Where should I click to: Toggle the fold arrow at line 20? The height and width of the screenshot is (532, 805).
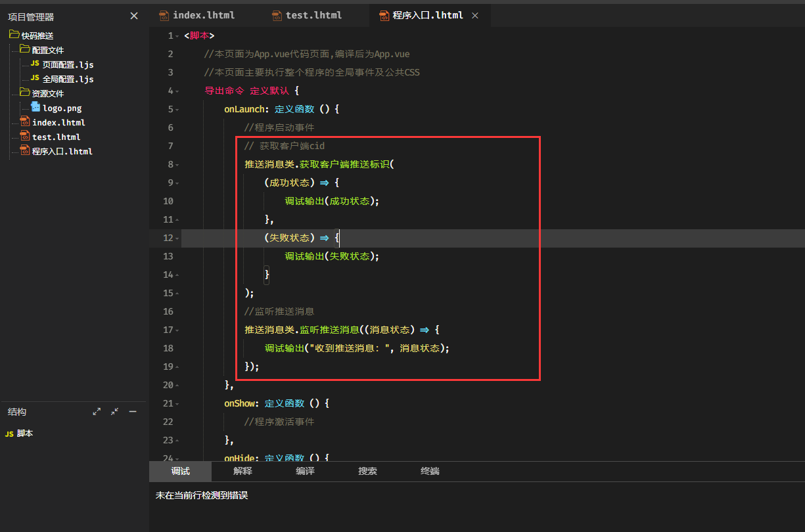point(177,385)
